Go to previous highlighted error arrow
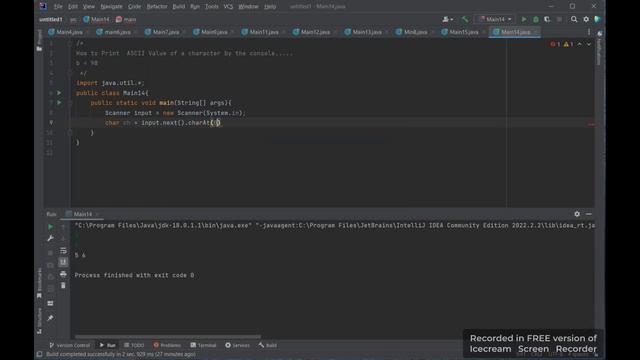 pos(580,44)
